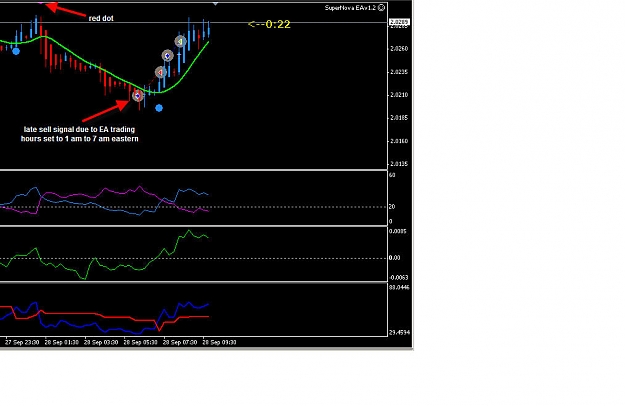This screenshot has width=625, height=406.
Task: Select the circled red arrow trade marker near 2.0235
Action: 161,73
